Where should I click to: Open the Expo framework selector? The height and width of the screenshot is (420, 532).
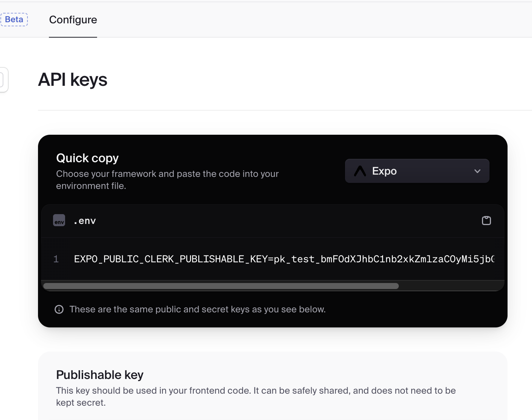pyautogui.click(x=416, y=171)
